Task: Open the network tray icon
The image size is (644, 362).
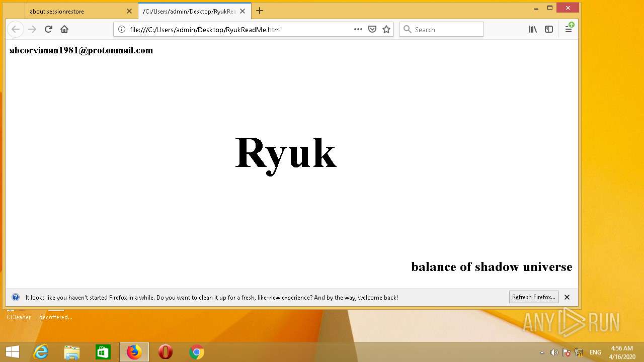Action: (x=579, y=352)
